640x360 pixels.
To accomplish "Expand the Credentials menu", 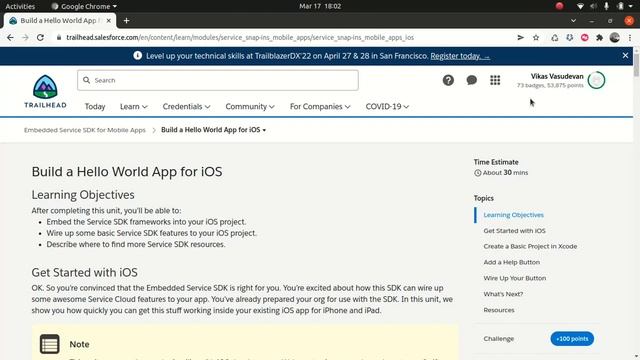I will [x=187, y=107].
